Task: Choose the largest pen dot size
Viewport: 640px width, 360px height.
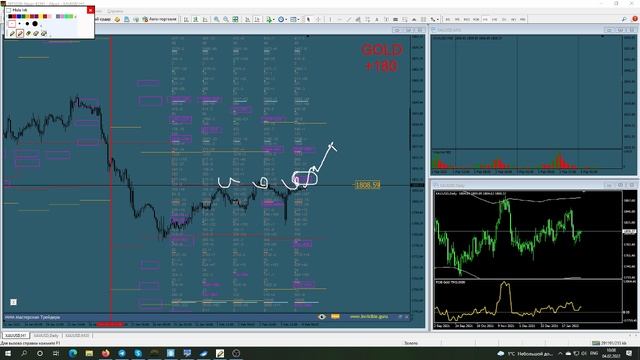Action: (35, 24)
